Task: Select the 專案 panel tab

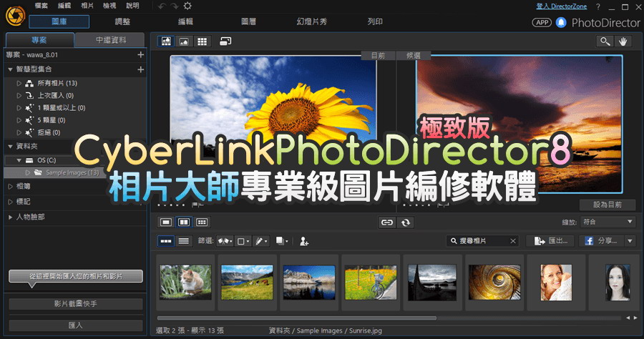Action: click(x=39, y=40)
